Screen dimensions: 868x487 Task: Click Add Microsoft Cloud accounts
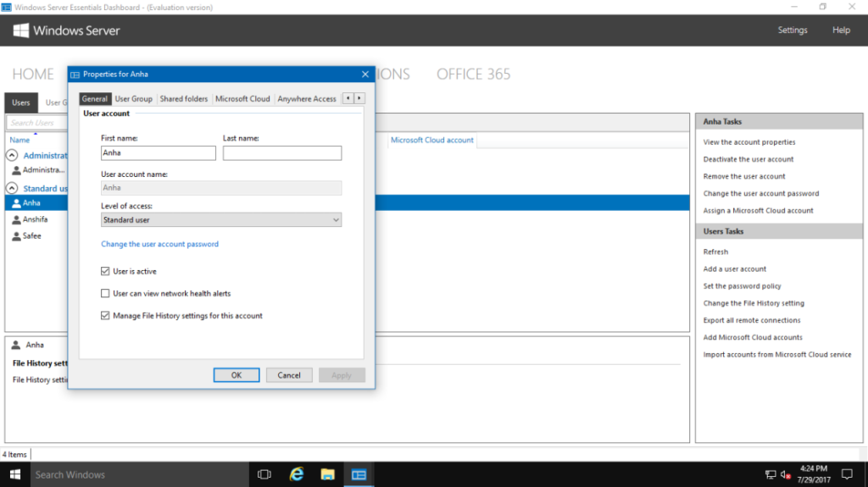coord(753,338)
